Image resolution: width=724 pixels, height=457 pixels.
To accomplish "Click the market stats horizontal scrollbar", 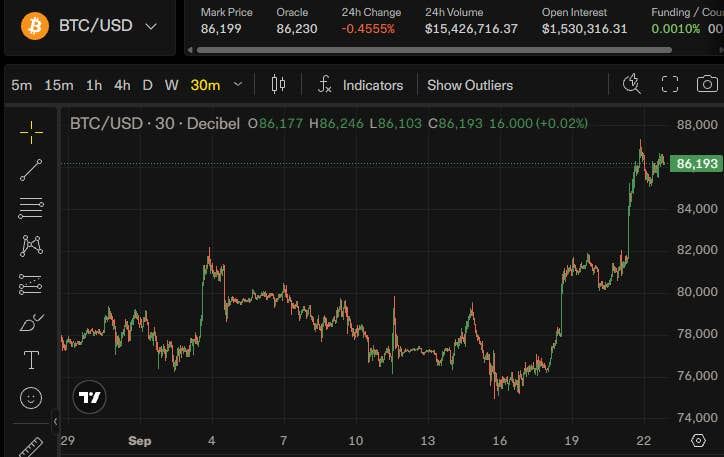I will tap(434, 50).
